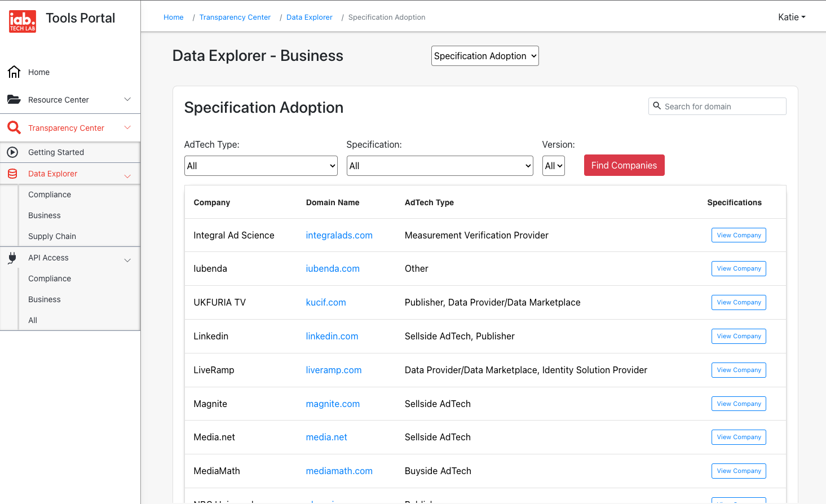826x504 pixels.
Task: Click the API Access plug icon
Action: (x=12, y=258)
